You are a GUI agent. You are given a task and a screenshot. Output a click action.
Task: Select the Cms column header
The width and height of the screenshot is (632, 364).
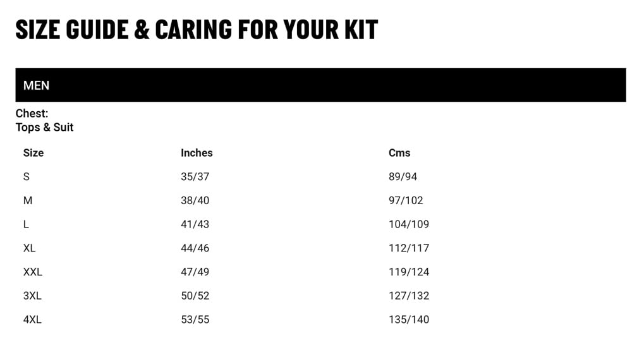(x=399, y=153)
